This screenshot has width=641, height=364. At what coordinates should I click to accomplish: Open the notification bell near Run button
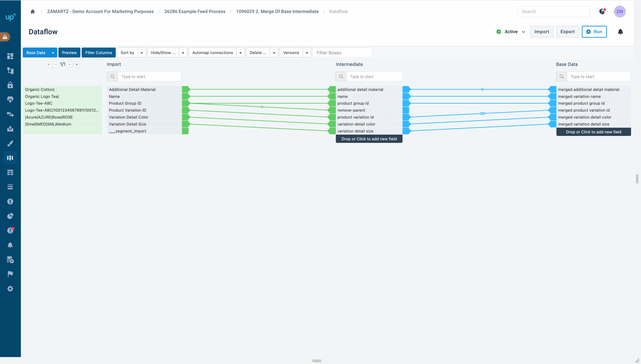620,32
